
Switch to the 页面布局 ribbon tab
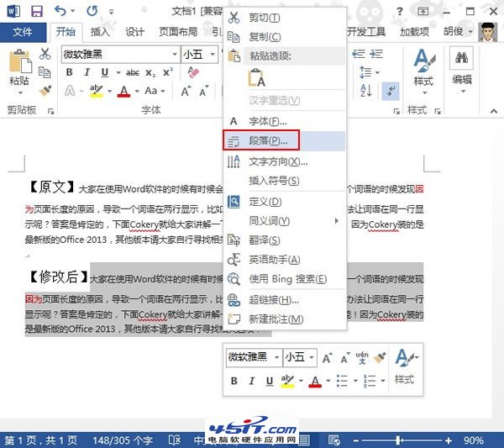(178, 32)
